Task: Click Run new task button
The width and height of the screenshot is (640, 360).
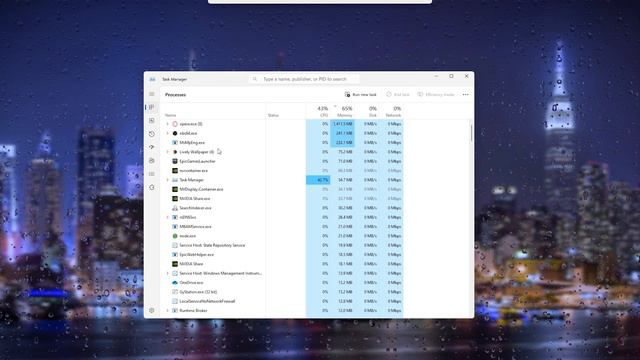Action: (360, 95)
